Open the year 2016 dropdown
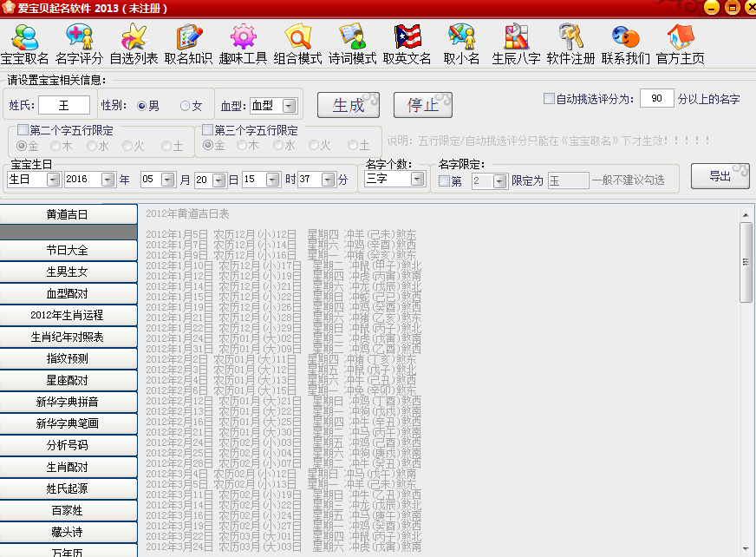This screenshot has width=756, height=557. coord(108,180)
